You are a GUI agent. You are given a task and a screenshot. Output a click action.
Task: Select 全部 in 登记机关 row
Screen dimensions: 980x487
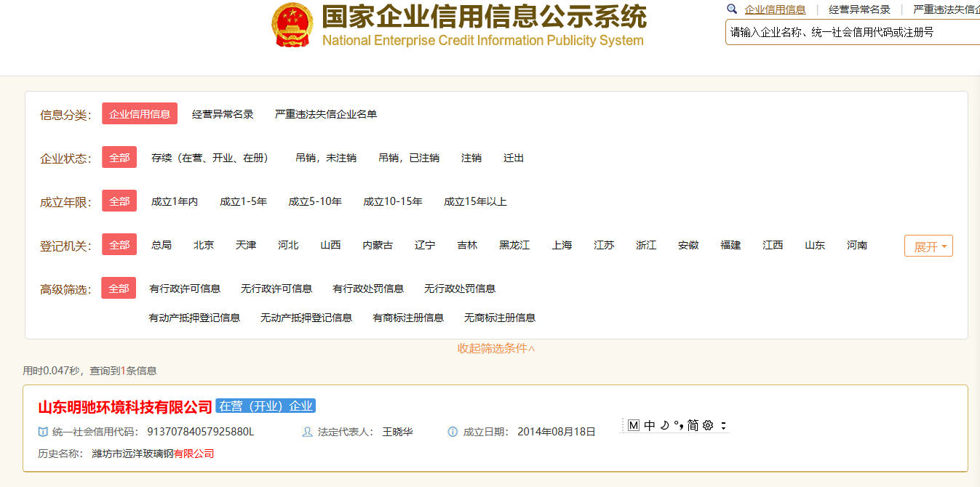119,245
